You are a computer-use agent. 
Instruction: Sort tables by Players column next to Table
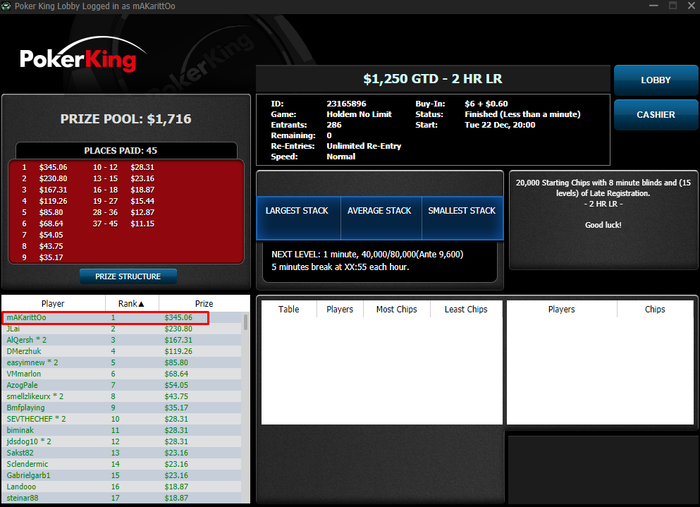click(340, 309)
